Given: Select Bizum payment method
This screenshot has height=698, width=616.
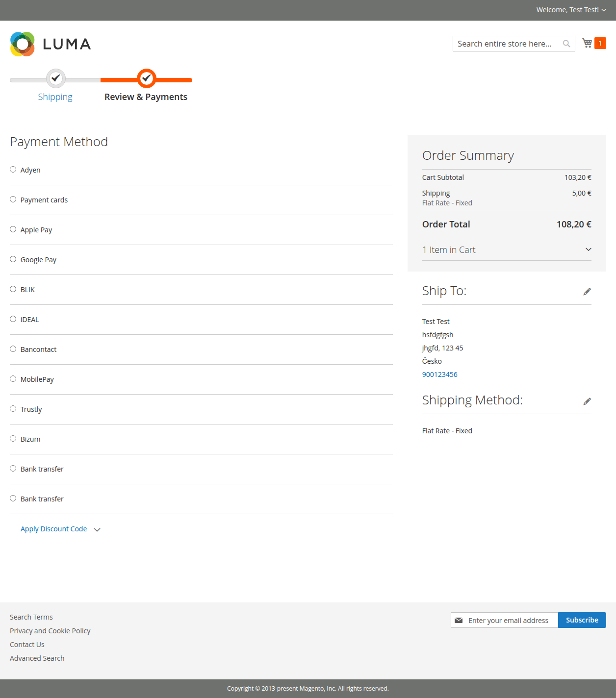Looking at the screenshot, I should pos(13,439).
